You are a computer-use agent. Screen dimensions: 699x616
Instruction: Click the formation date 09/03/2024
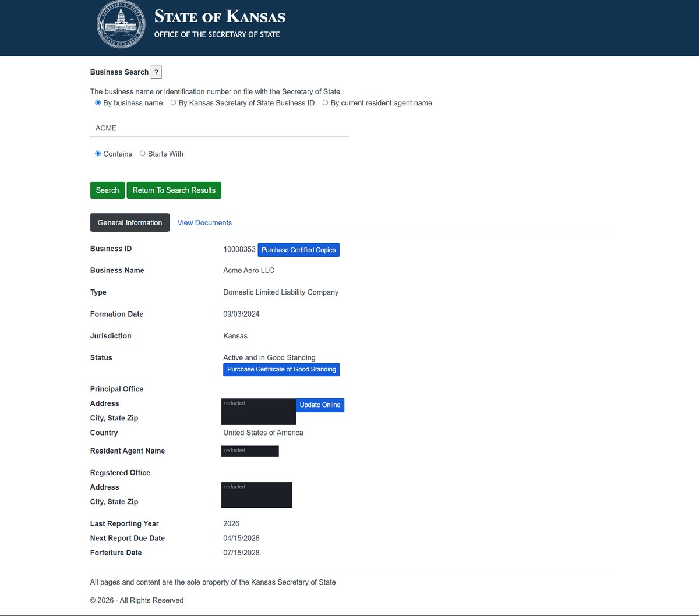tap(241, 314)
